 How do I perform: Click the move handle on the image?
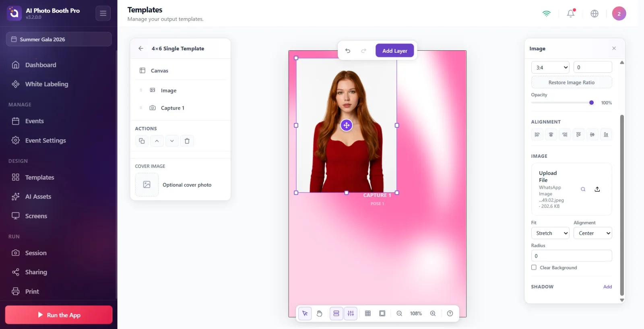(347, 125)
